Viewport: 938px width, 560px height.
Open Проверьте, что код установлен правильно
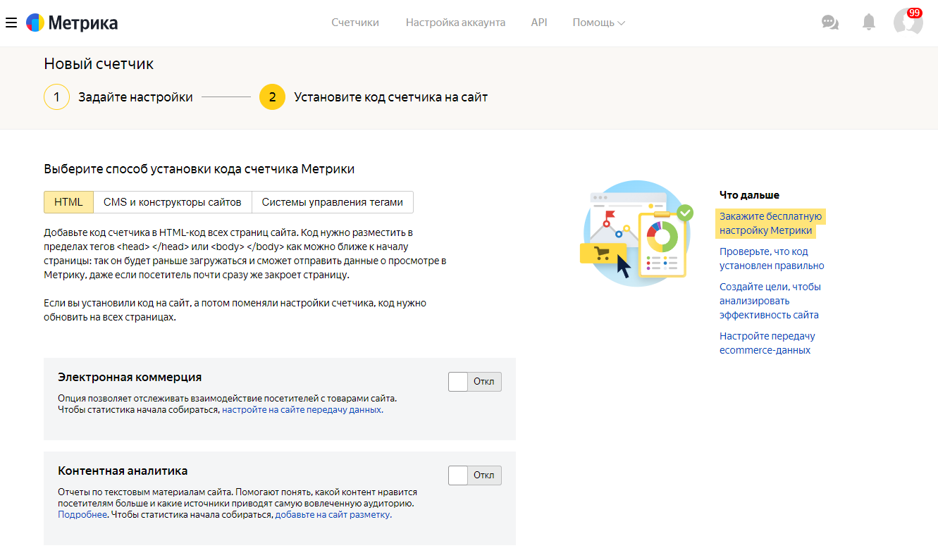(x=772, y=259)
